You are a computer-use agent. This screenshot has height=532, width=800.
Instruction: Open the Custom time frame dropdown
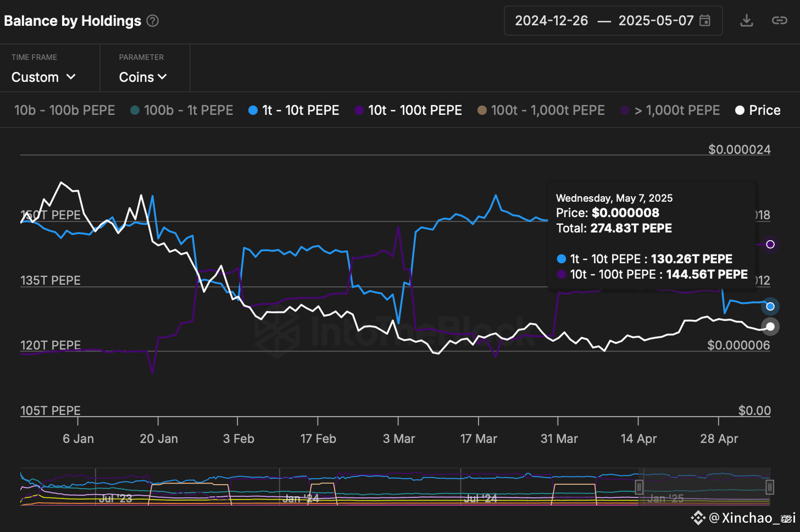[43, 77]
